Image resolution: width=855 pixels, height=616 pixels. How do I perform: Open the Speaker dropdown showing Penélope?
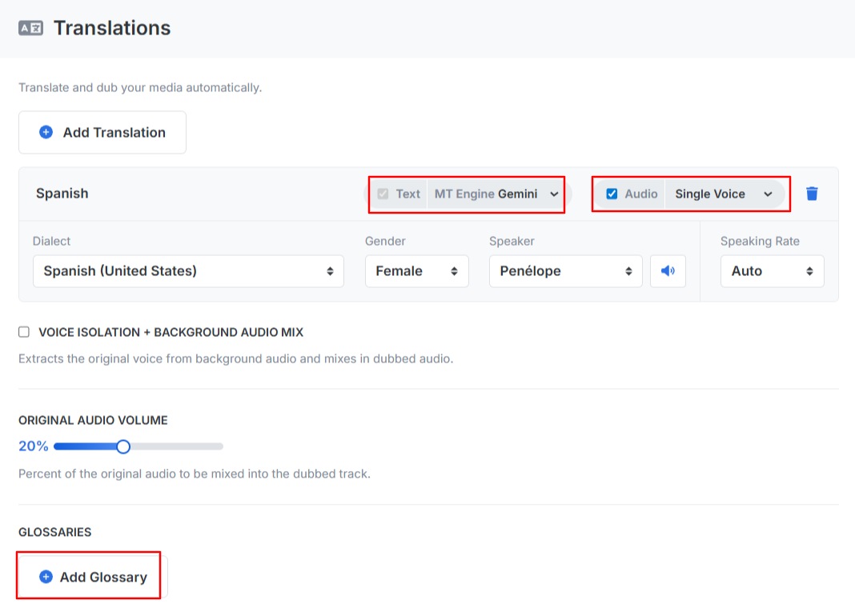coord(565,271)
